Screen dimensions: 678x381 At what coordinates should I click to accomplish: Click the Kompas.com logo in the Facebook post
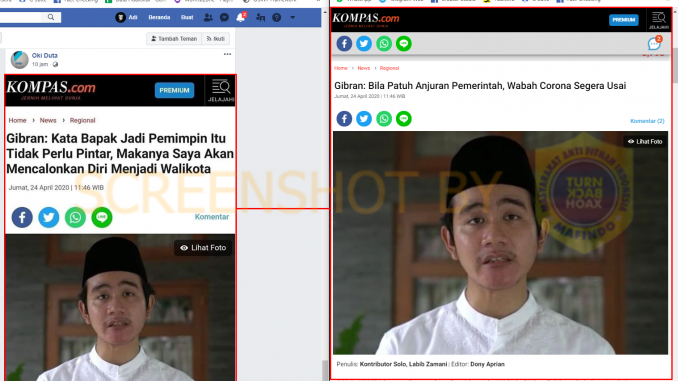pyautogui.click(x=51, y=90)
